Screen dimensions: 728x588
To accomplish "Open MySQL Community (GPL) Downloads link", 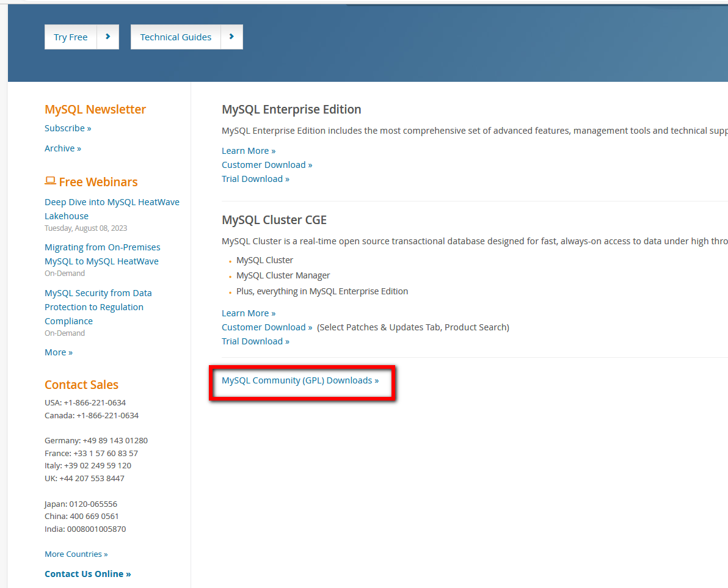I will 300,380.
